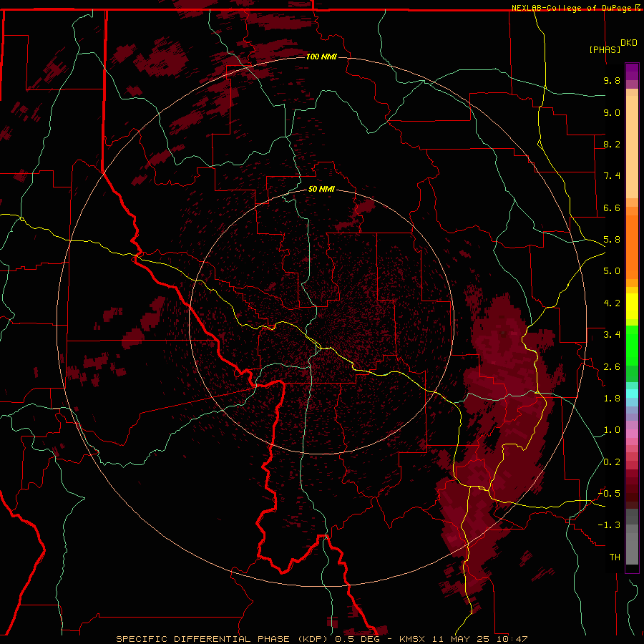The image size is (644, 644).
Task: Click the TH threshold label on the legend
Action: [615, 557]
